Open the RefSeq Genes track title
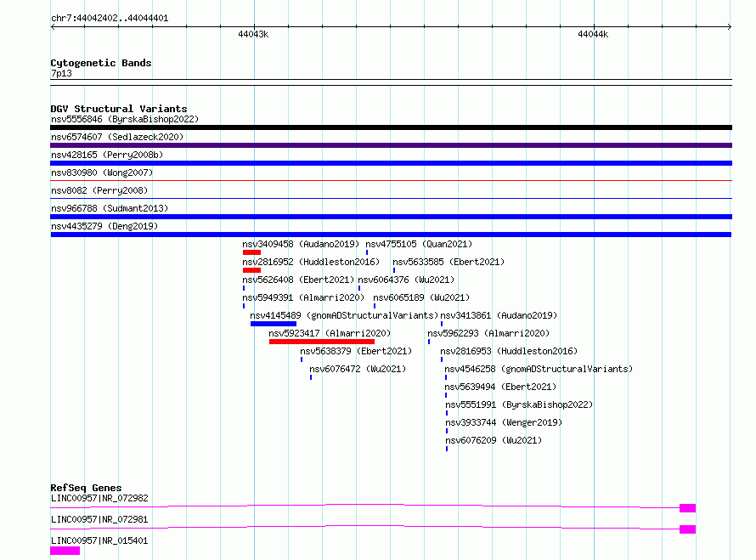Screen dimensions: 756x560 pyautogui.click(x=86, y=488)
